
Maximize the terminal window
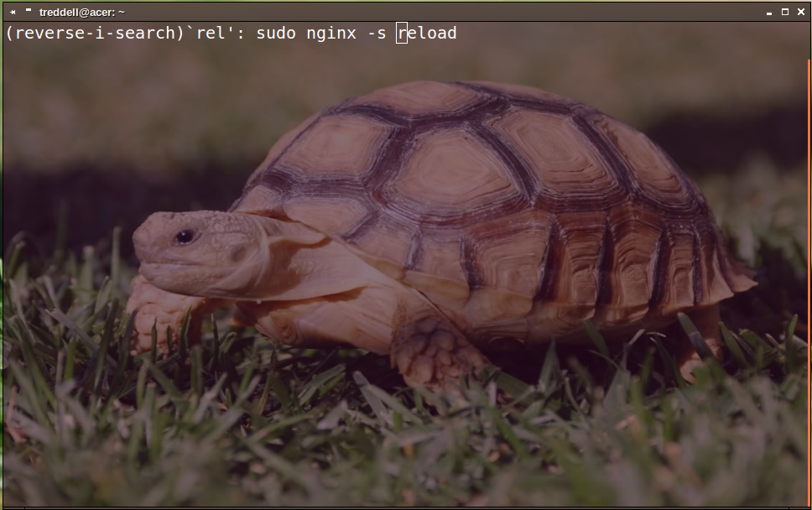click(785, 12)
